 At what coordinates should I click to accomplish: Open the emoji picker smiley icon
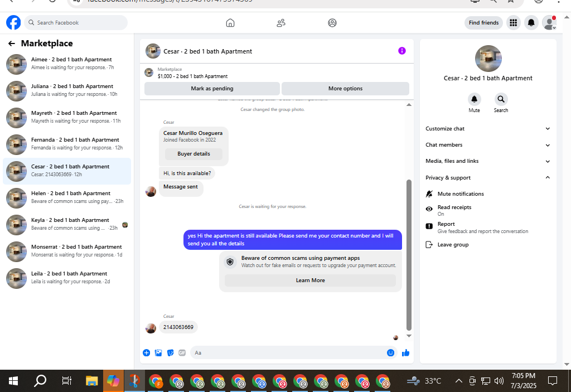(x=390, y=352)
